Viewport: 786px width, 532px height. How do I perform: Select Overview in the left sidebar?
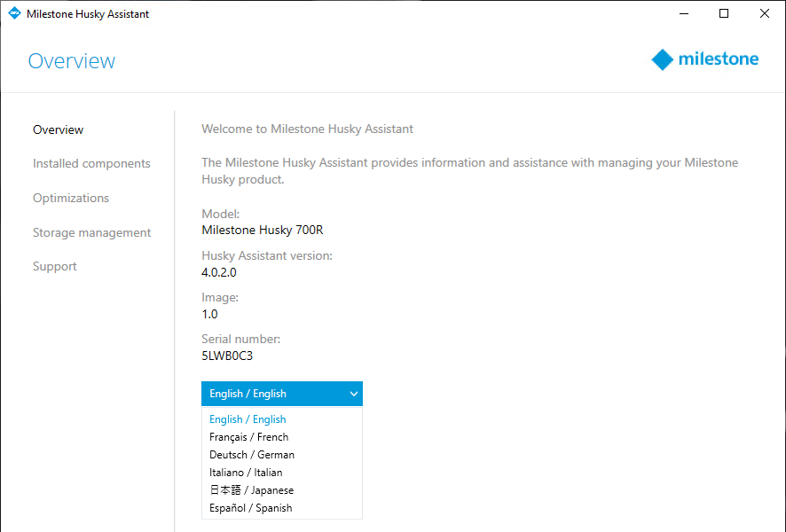pos(59,129)
